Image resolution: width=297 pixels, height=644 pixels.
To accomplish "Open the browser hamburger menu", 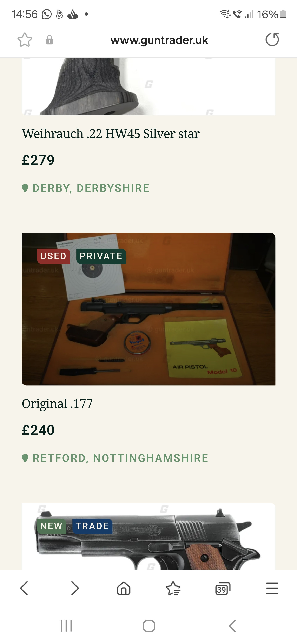I will click(272, 588).
